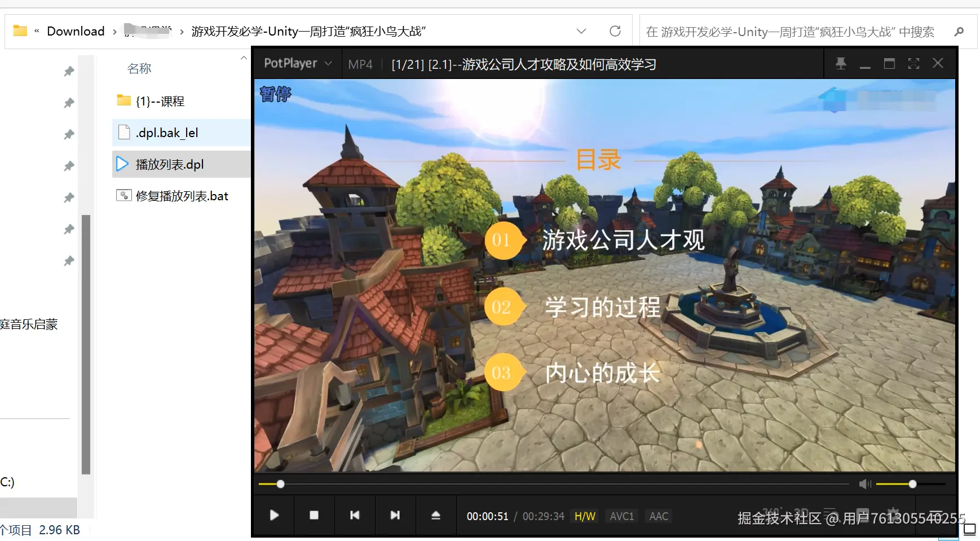Image resolution: width=980 pixels, height=541 pixels.
Task: Click the folder icon in the address bar
Action: point(20,30)
